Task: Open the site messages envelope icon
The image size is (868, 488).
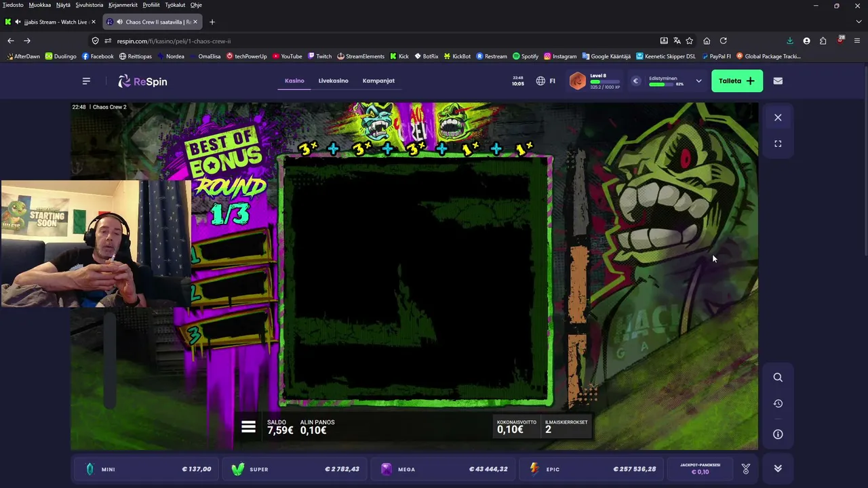Action: (x=778, y=81)
